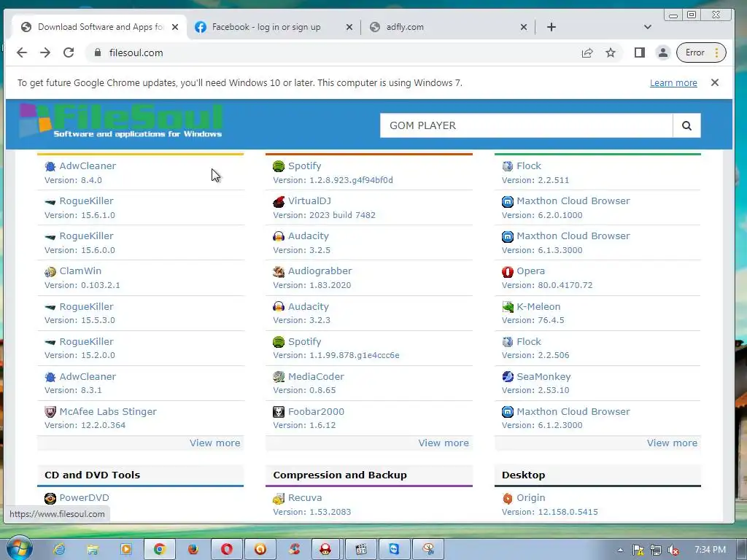Select the Download Software and Apps tab
This screenshot has width=747, height=560.
click(x=99, y=27)
